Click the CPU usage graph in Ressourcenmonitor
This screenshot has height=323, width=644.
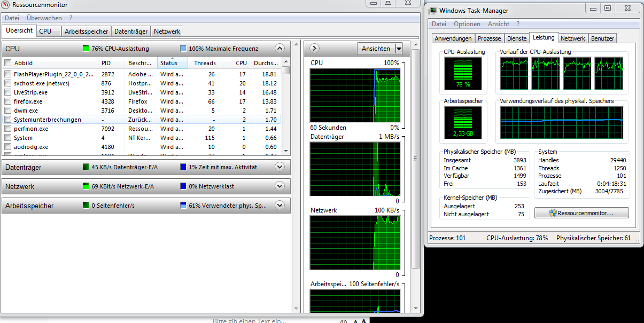(355, 95)
